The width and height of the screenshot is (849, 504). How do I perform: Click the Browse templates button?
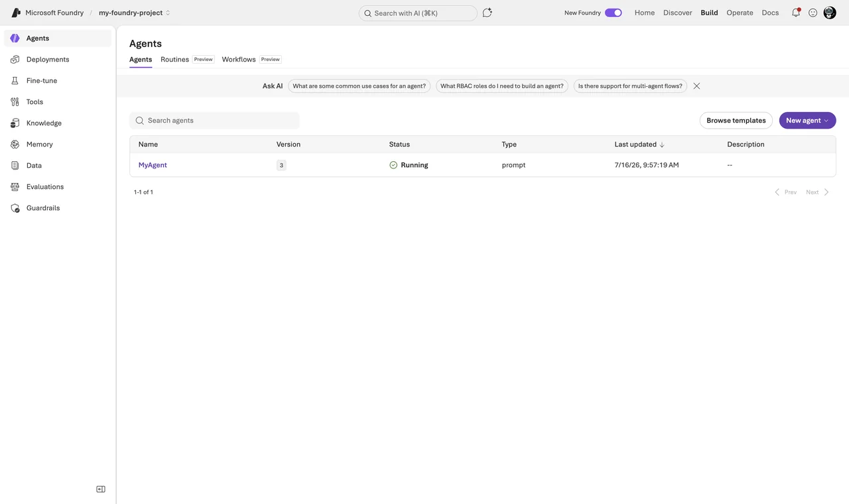click(736, 121)
